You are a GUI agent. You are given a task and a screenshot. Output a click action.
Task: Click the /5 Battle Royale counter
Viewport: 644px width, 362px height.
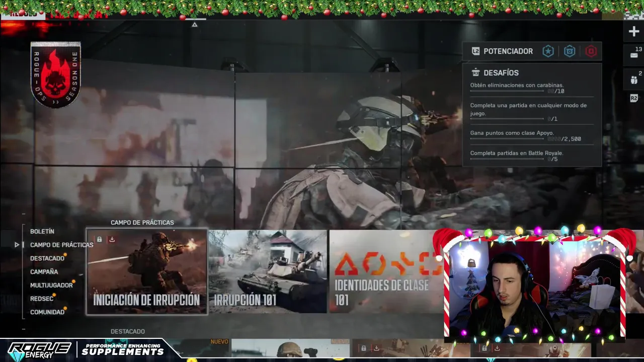(x=552, y=159)
